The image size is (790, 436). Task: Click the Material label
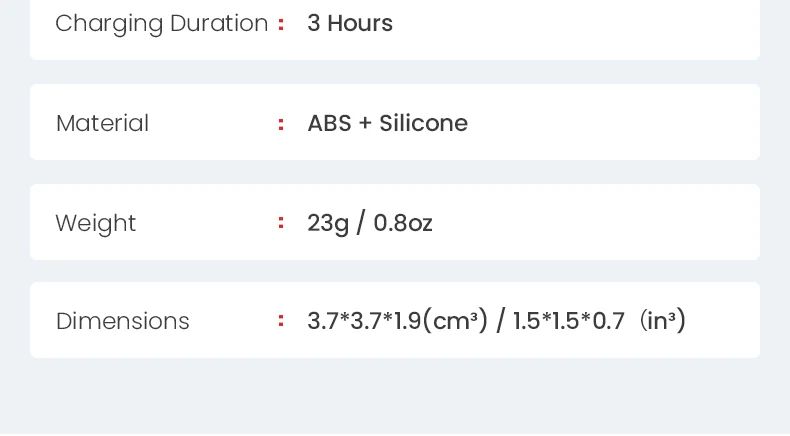[x=102, y=123]
